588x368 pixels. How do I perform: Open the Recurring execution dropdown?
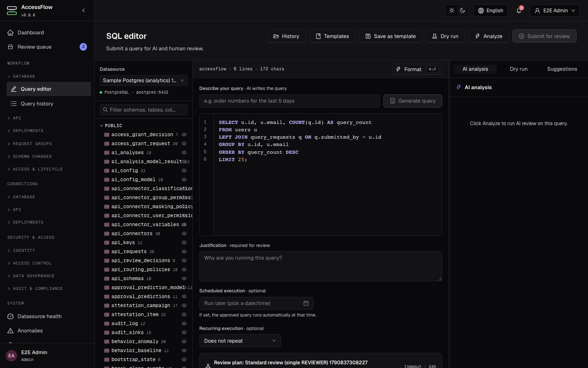click(x=240, y=341)
